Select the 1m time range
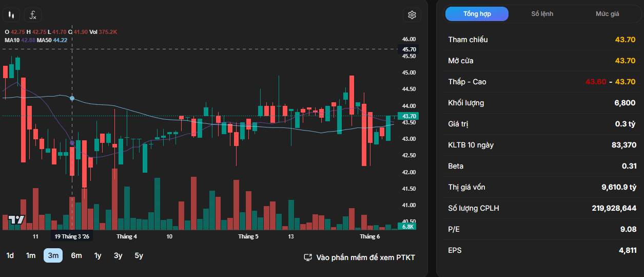644x277 pixels. (31, 255)
